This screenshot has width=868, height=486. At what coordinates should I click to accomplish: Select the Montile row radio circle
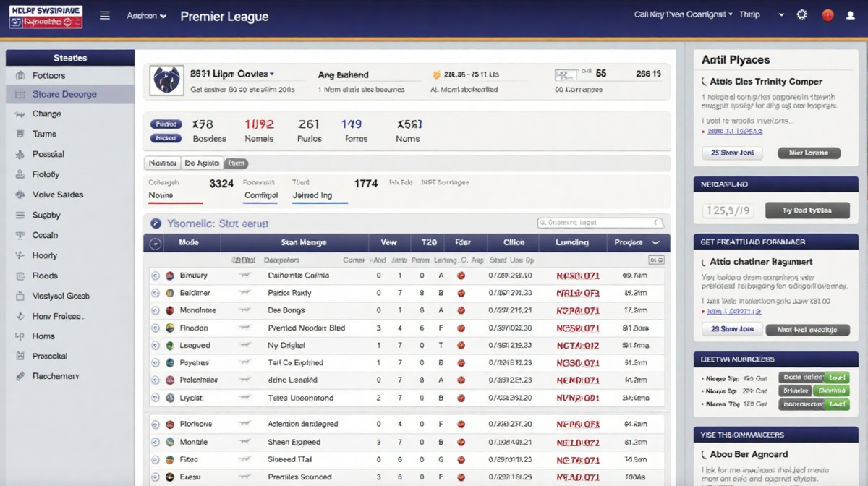tap(155, 442)
